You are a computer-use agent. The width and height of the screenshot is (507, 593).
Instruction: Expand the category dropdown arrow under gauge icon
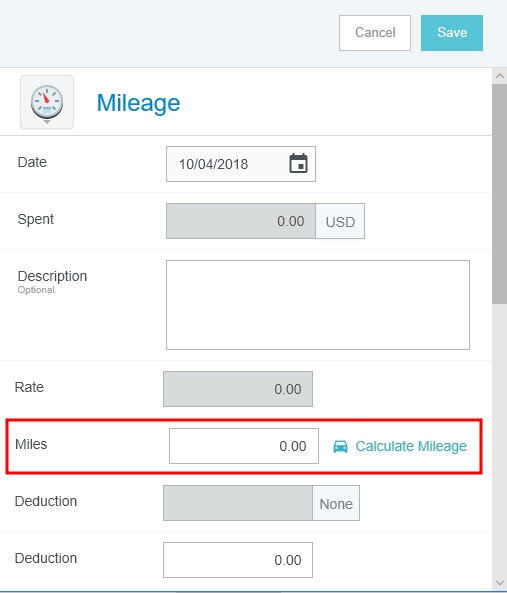[x=47, y=122]
